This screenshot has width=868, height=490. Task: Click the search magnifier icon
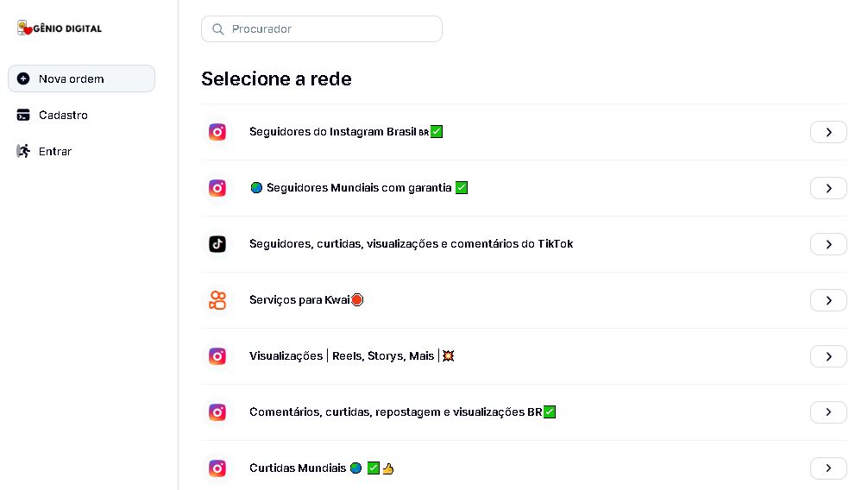(218, 29)
